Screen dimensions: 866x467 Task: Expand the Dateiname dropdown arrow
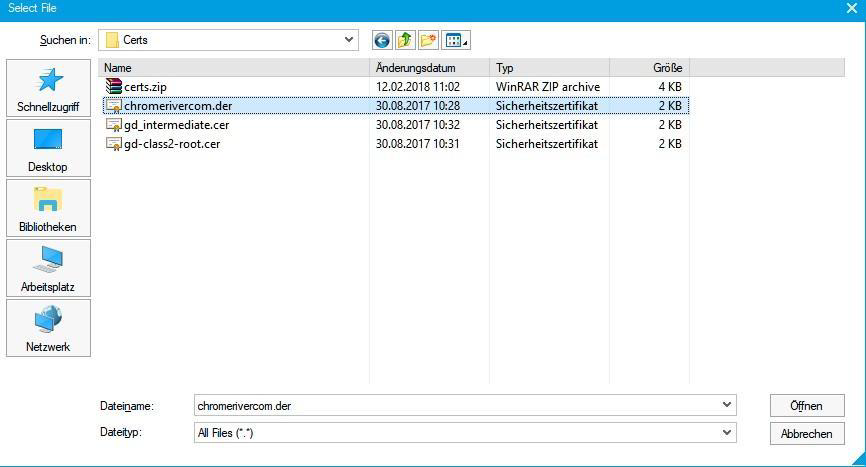coord(726,406)
